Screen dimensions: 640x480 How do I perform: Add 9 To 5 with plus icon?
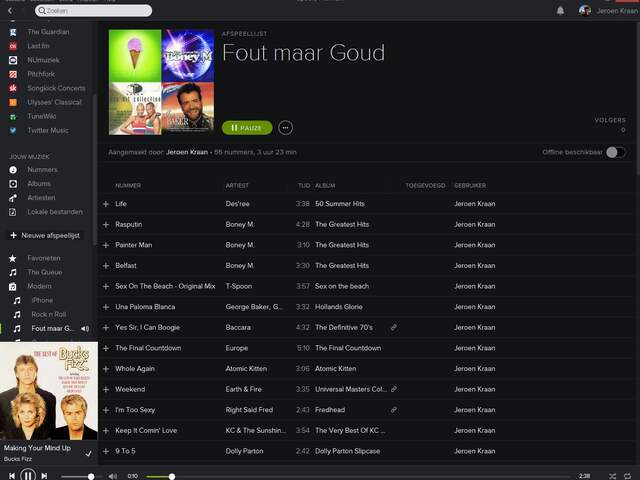[106, 451]
